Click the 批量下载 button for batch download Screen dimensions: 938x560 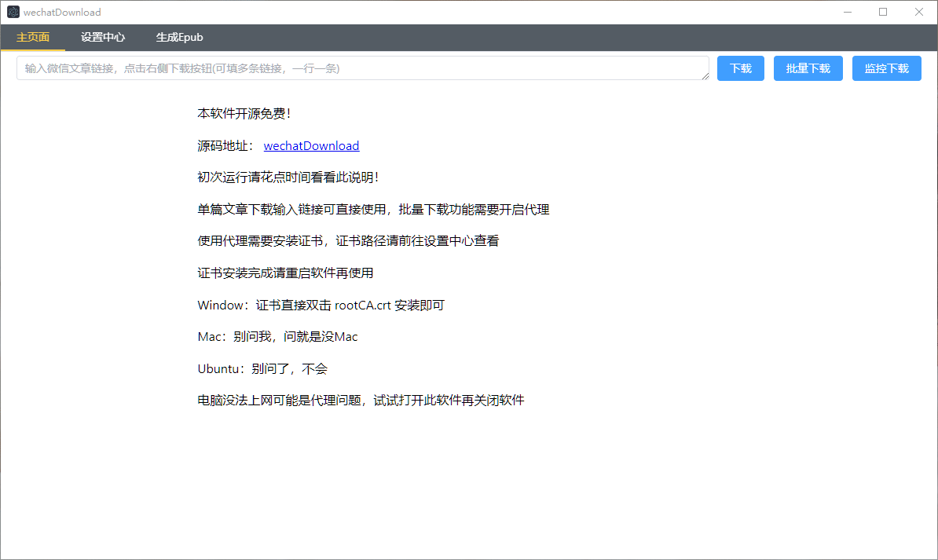(x=808, y=68)
